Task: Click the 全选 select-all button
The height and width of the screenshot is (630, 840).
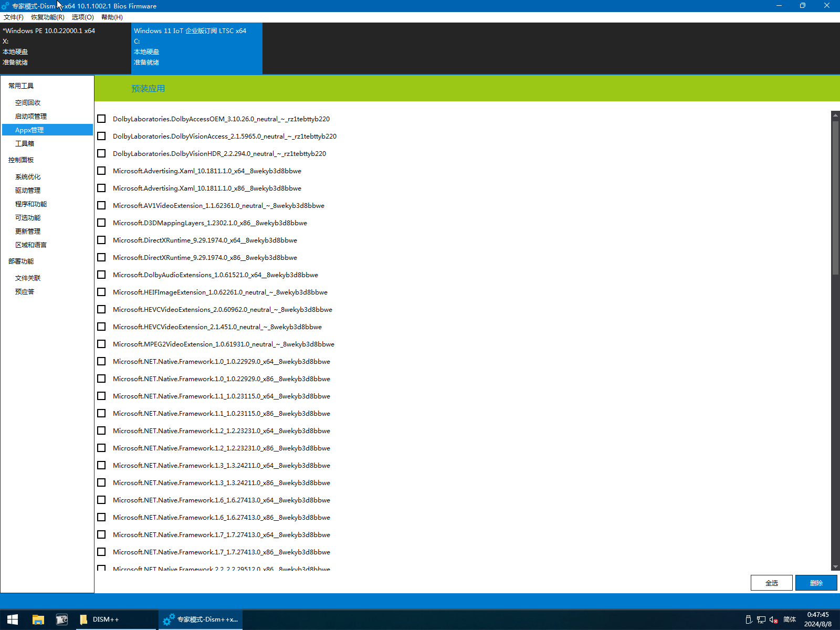Action: point(771,583)
